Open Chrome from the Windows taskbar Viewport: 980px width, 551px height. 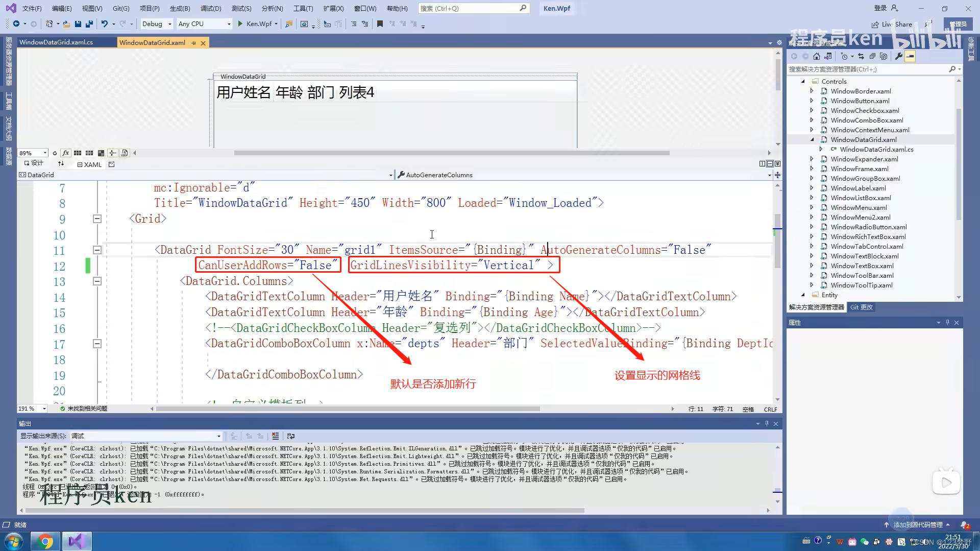pos(45,541)
